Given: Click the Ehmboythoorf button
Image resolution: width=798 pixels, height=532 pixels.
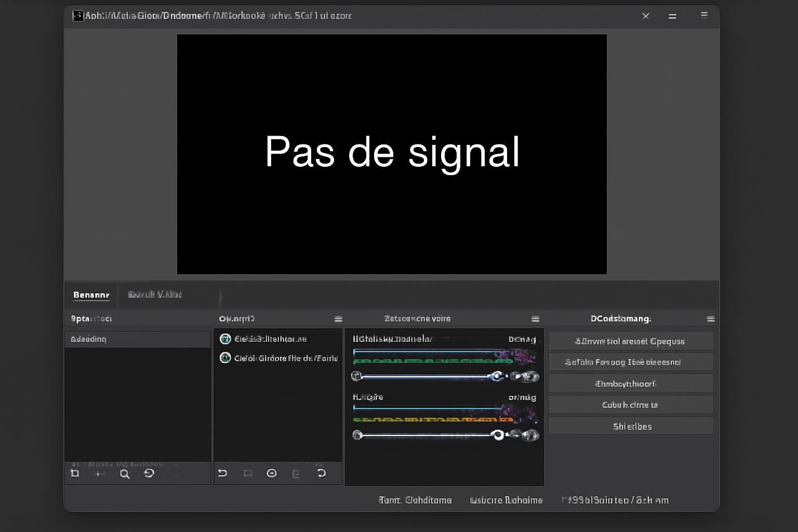Looking at the screenshot, I should click(x=631, y=383).
